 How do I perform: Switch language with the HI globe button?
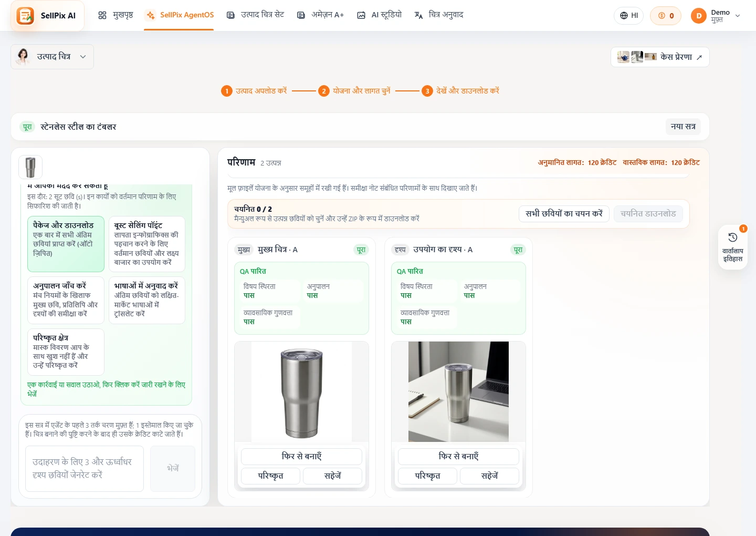[x=629, y=16]
